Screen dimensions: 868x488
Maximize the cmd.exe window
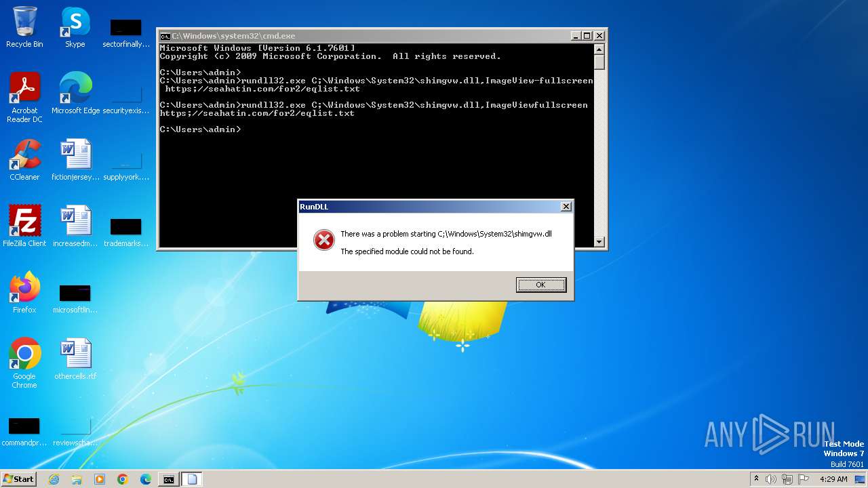tap(587, 36)
